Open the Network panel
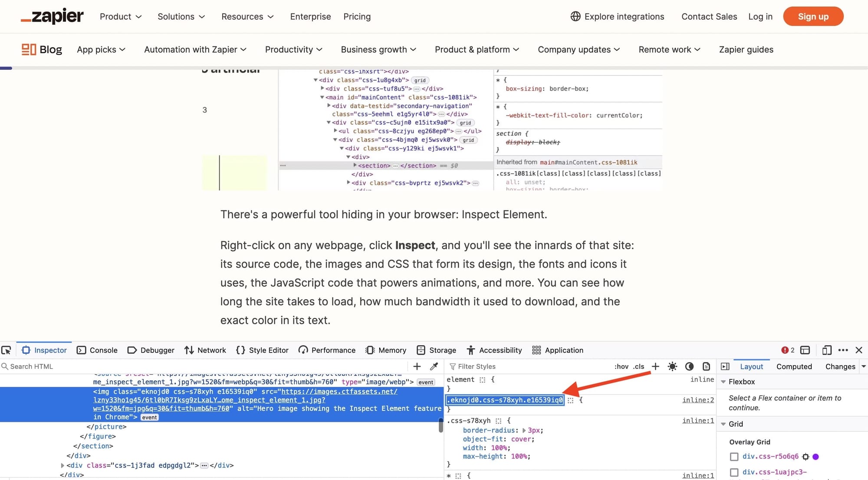This screenshot has width=868, height=480. pos(205,350)
